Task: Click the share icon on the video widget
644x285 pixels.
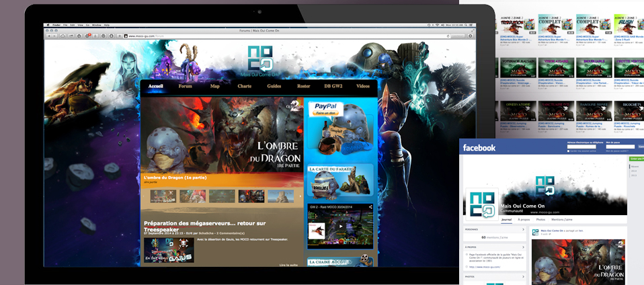Action: pyautogui.click(x=370, y=207)
